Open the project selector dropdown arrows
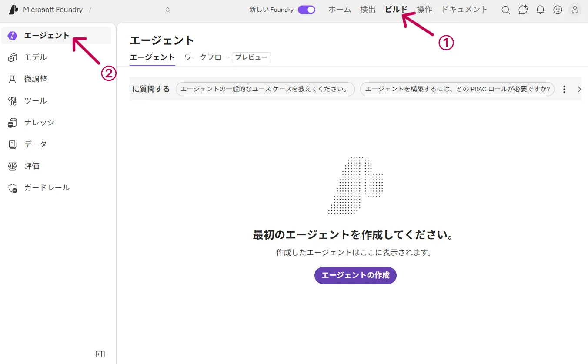Screen dimensions: 588x364 (168, 10)
